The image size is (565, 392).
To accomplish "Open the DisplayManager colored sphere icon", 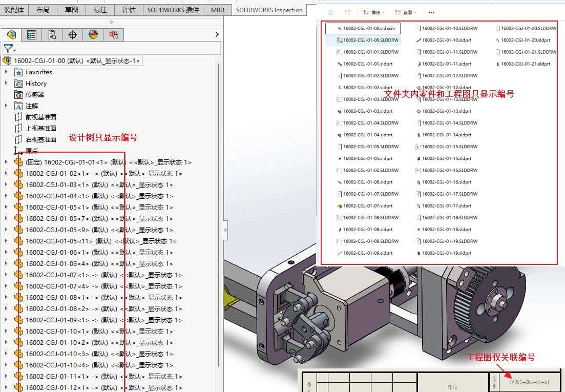I will click(x=93, y=35).
